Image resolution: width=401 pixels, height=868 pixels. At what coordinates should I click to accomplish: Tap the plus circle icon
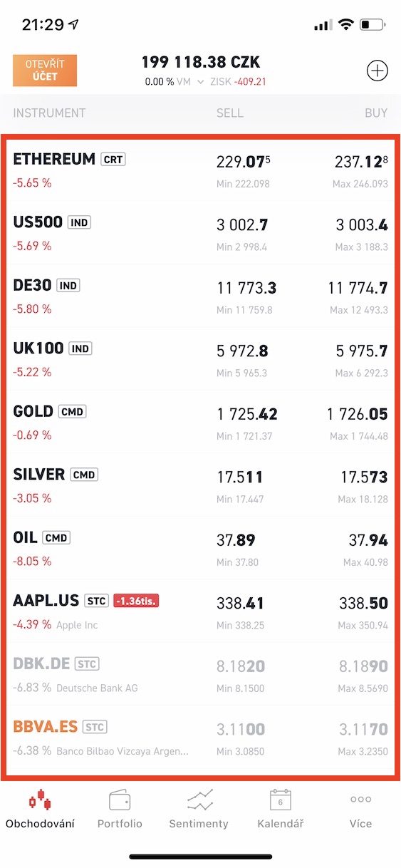coord(377,71)
